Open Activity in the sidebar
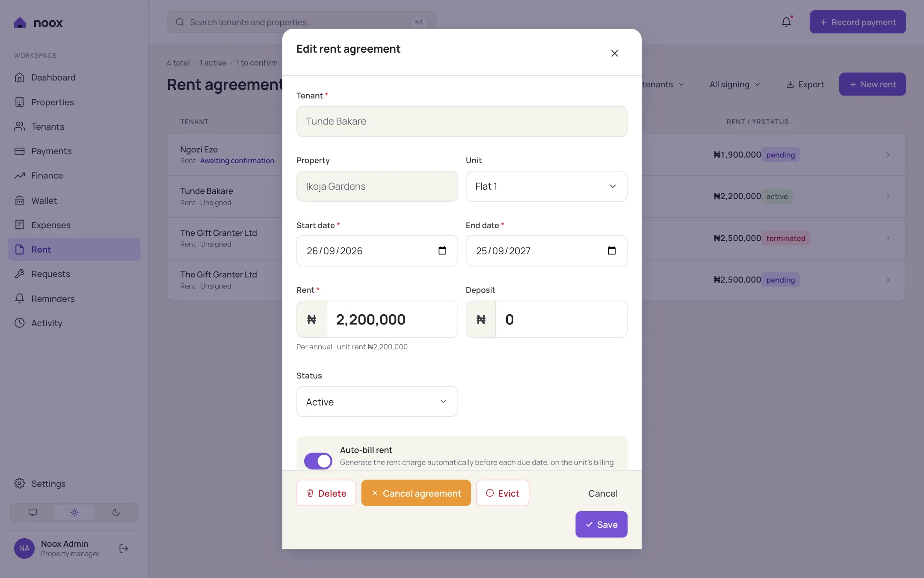The image size is (924, 578). click(74, 323)
